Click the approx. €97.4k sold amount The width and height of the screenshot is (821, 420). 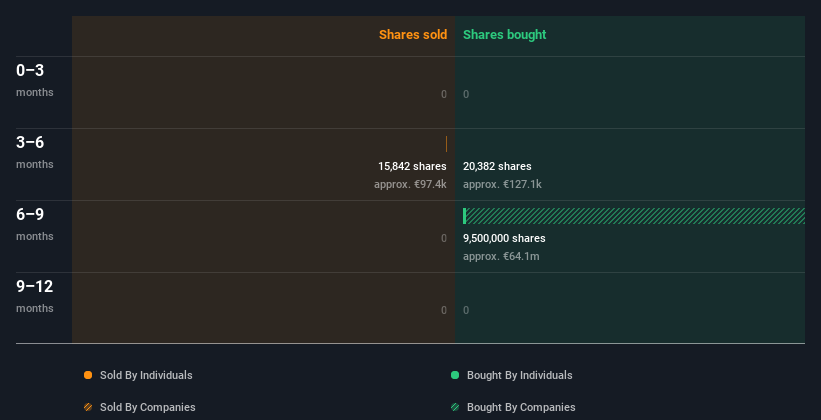click(x=410, y=184)
